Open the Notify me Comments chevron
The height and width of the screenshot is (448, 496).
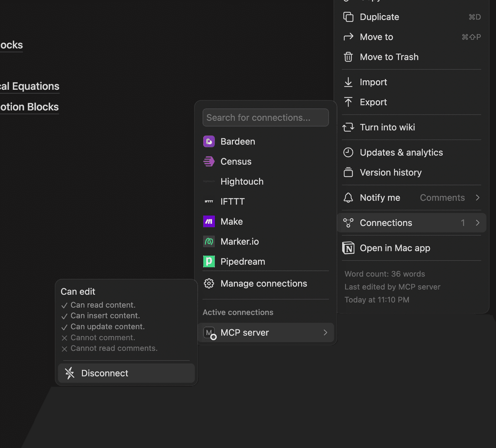[477, 198]
